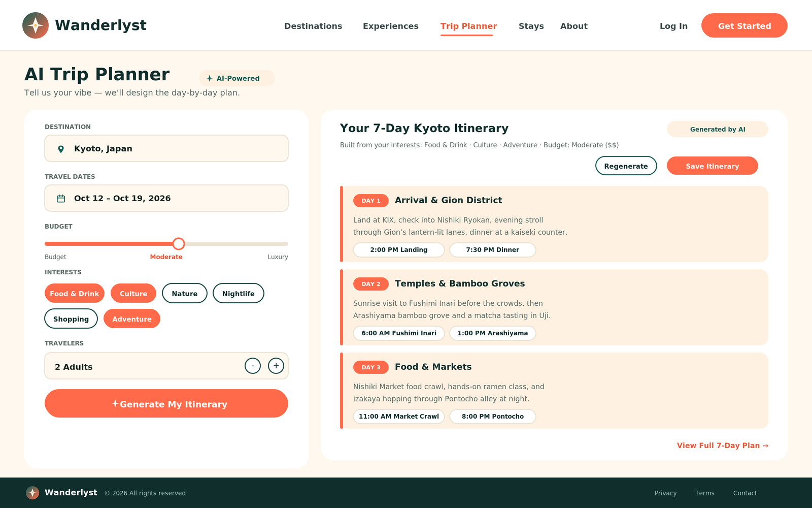Open View Full 7-Day Plan link
The image size is (812, 508).
(723, 446)
